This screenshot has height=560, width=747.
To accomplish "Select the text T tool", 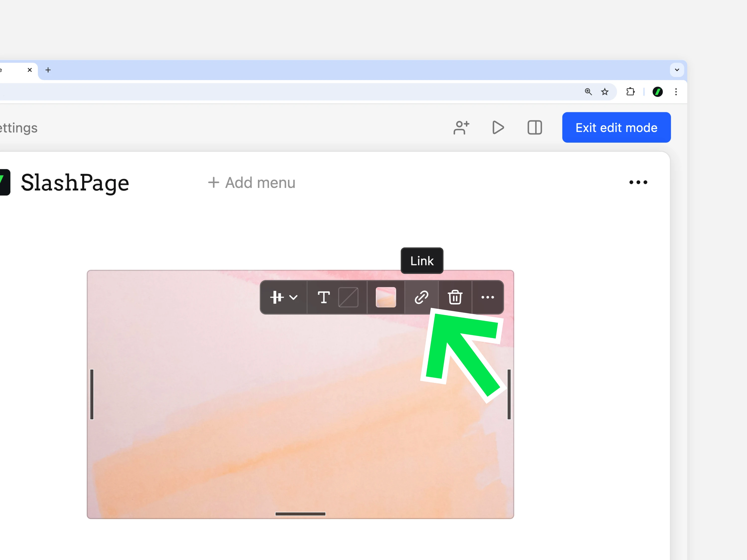I will [323, 297].
